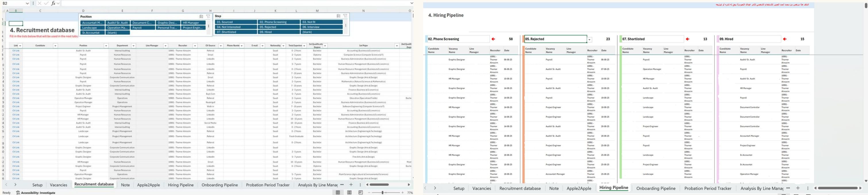
Task: Clear filter on the Position slicer
Action: tap(208, 16)
